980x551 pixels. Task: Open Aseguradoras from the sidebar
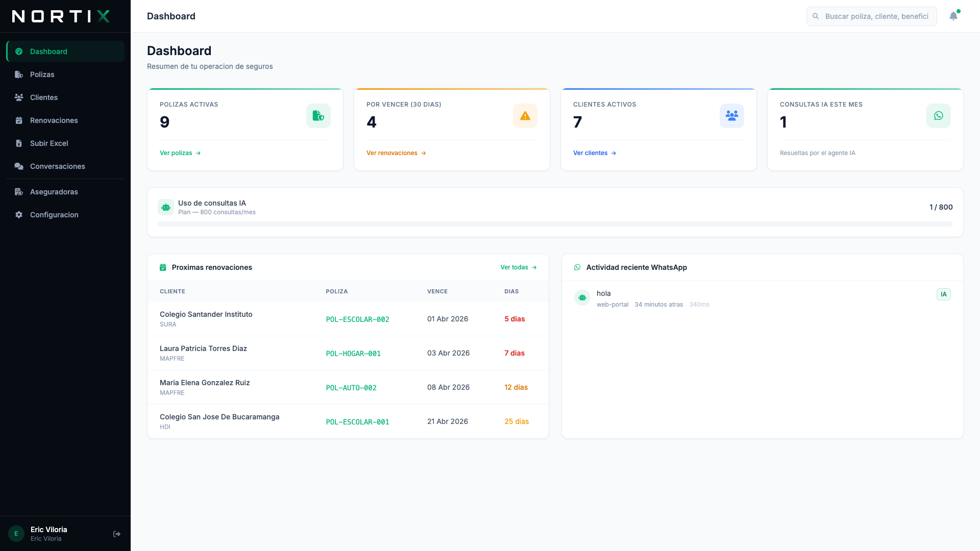point(54,191)
